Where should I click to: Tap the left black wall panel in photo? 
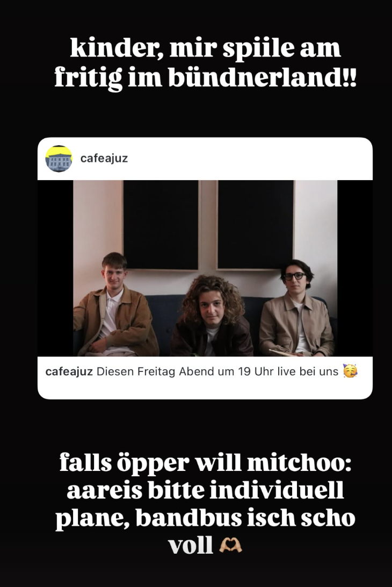click(161, 225)
